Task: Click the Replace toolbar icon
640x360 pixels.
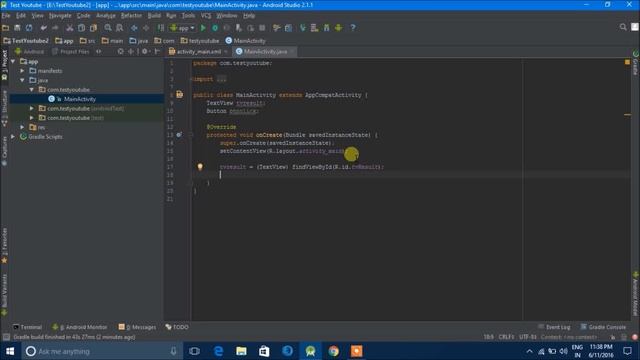Action: 120,28
